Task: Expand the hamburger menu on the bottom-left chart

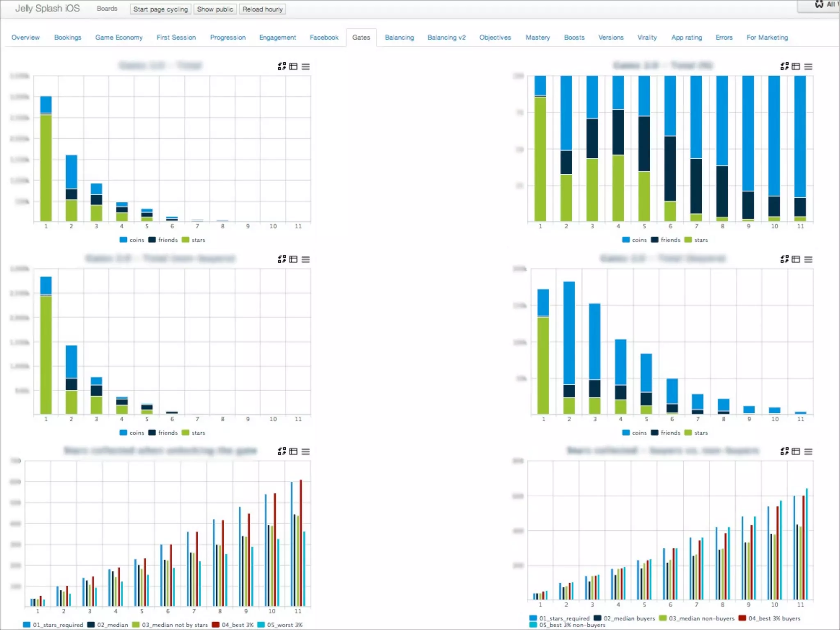Action: [306, 451]
